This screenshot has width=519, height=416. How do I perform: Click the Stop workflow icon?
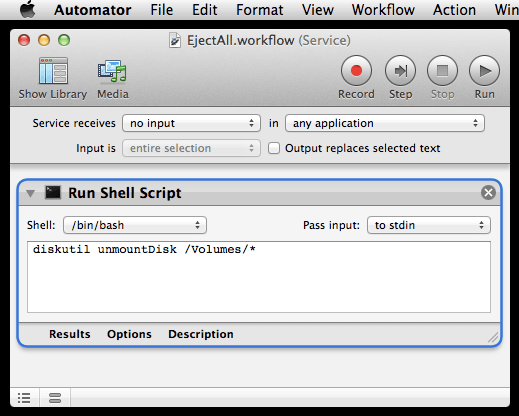click(442, 71)
